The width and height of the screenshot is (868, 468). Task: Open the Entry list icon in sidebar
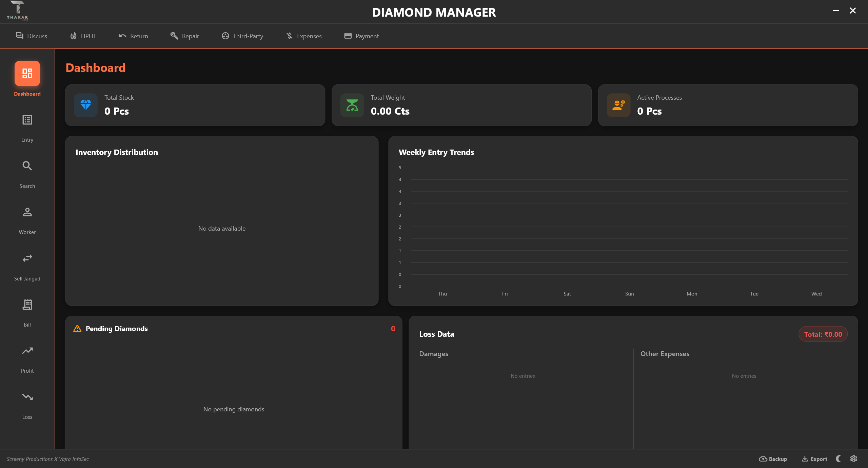[27, 120]
